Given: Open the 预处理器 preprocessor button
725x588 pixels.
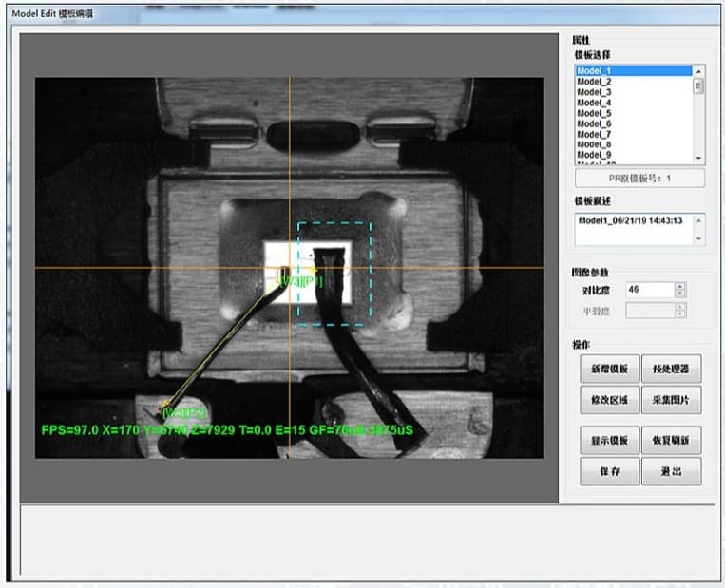Looking at the screenshot, I should tap(671, 369).
